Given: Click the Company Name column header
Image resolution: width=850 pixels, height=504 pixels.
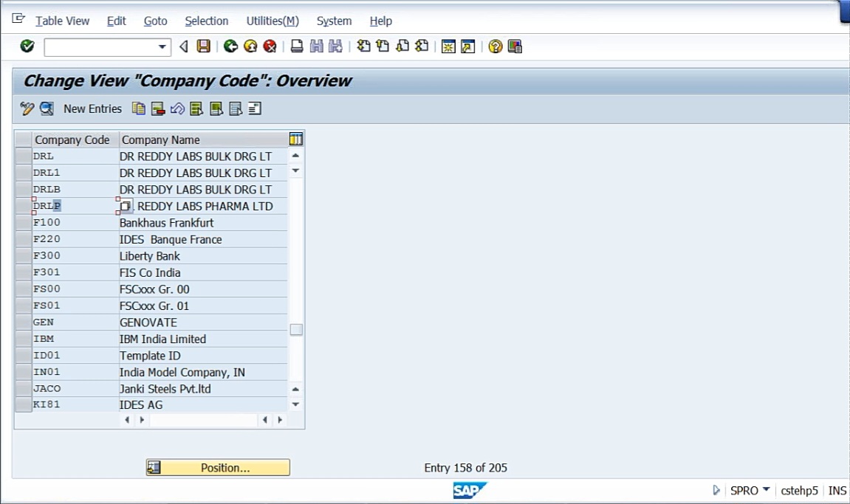Looking at the screenshot, I should [x=204, y=139].
